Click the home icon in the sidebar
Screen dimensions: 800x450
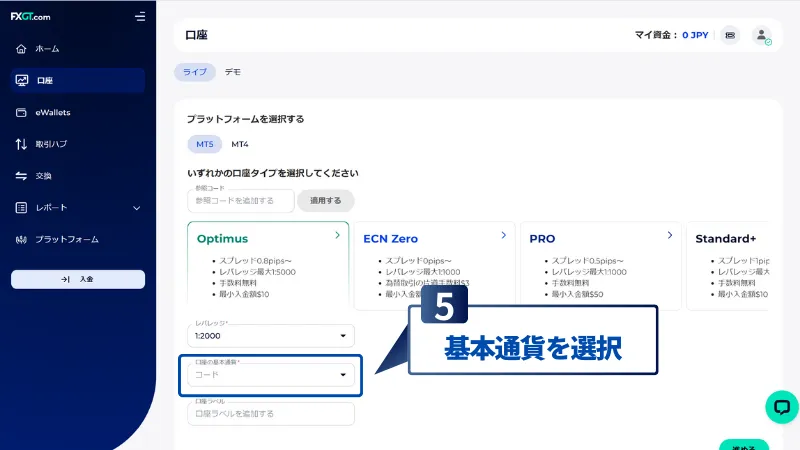[x=21, y=49]
